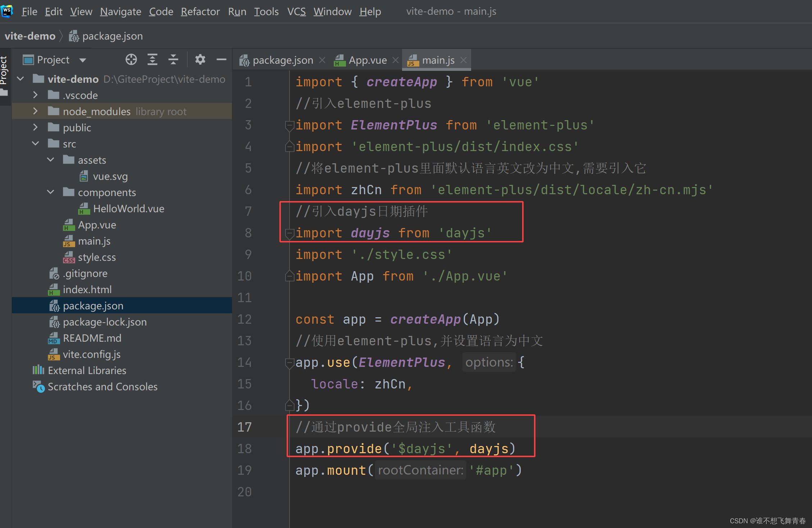Screen dimensions: 812x528
Task: Select index.html in the project tree
Action: click(87, 290)
